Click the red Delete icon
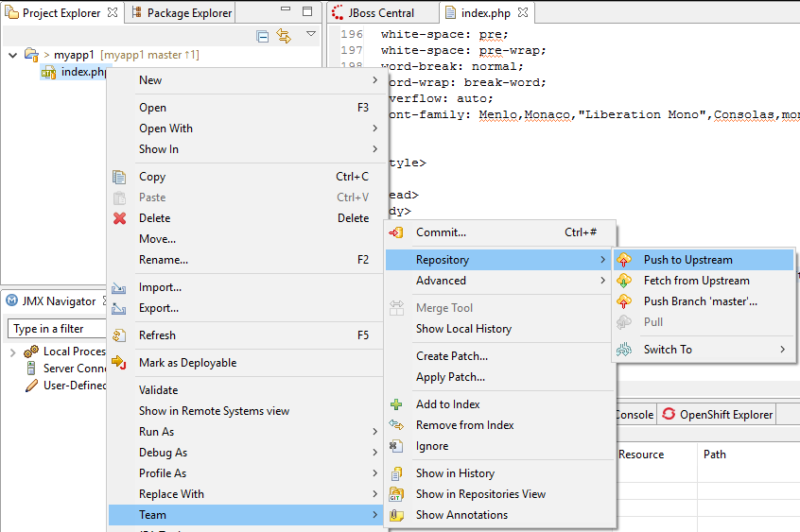The image size is (800, 532). [x=119, y=218]
